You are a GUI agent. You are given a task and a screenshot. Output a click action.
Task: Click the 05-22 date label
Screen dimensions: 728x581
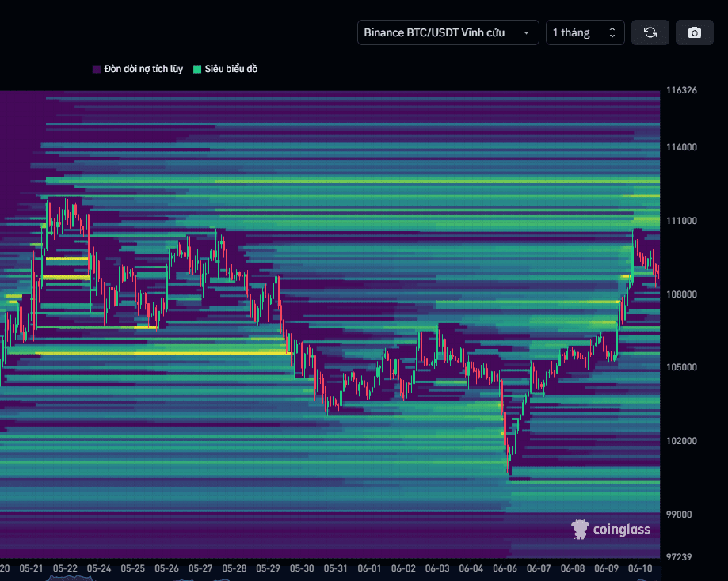[65, 568]
